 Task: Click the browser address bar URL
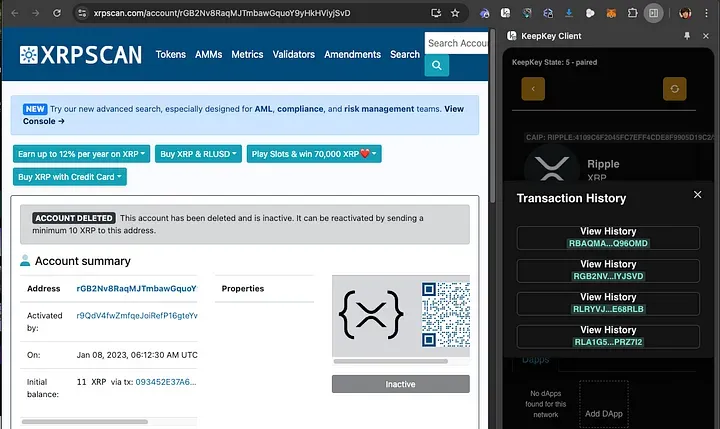(222, 13)
